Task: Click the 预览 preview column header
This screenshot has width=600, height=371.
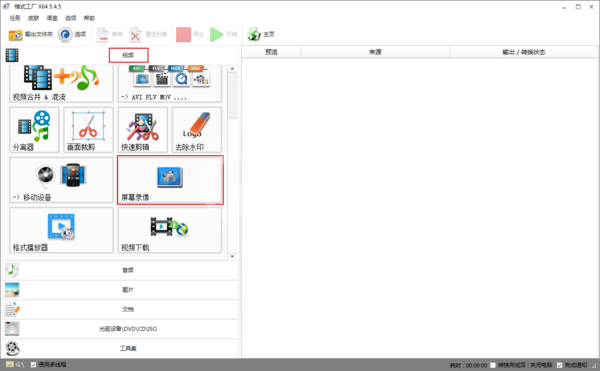Action: (x=271, y=52)
